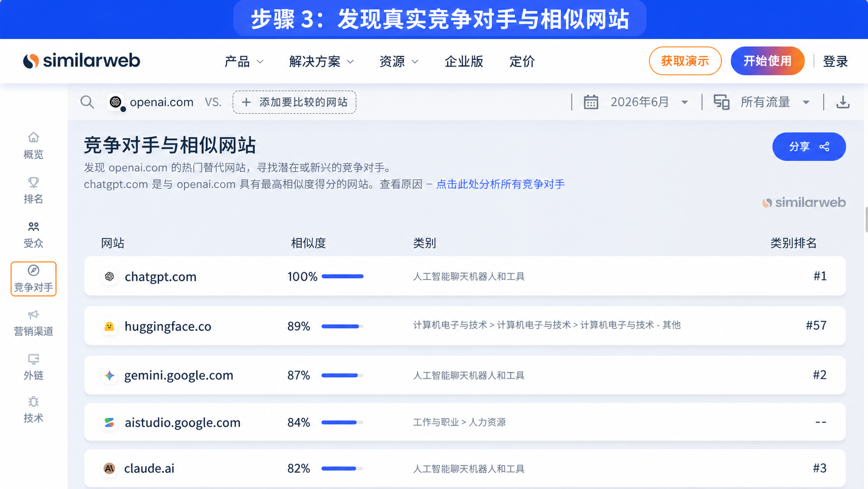
Task: Click aistudio.google.com 84% similarity bar
Action: point(343,422)
